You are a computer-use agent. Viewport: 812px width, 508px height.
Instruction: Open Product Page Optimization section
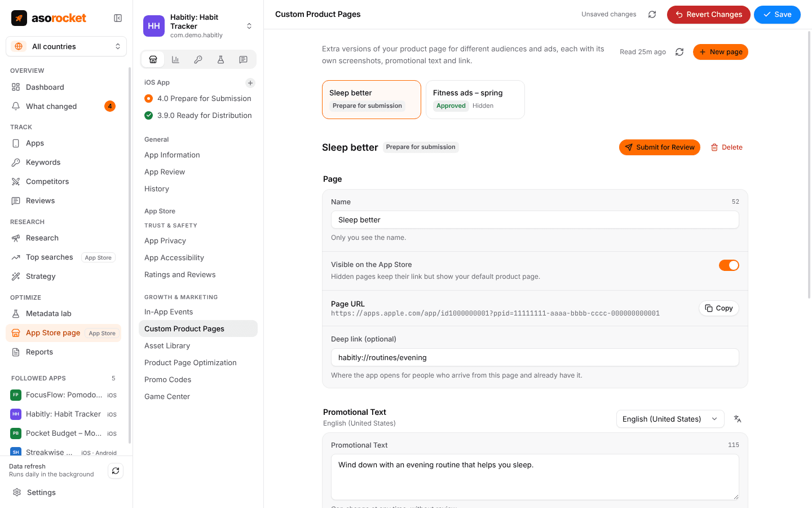point(198,363)
